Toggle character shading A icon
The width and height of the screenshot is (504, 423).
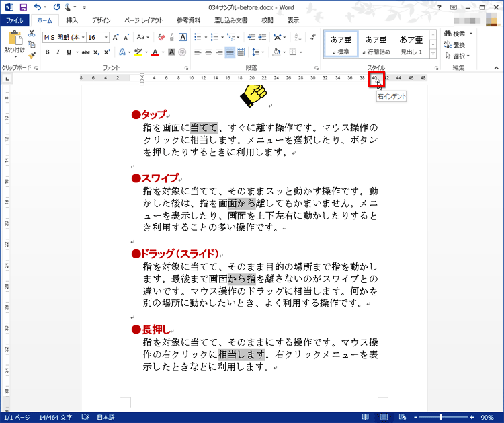pyautogui.click(x=171, y=52)
